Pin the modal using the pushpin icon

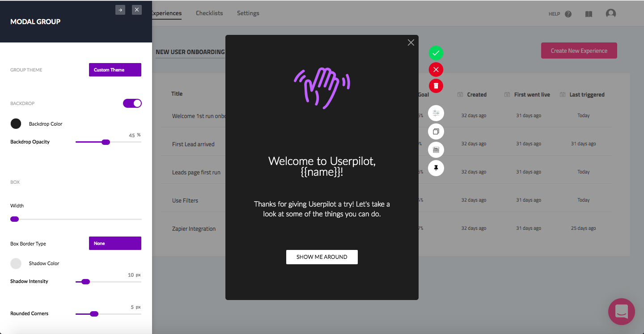point(436,168)
